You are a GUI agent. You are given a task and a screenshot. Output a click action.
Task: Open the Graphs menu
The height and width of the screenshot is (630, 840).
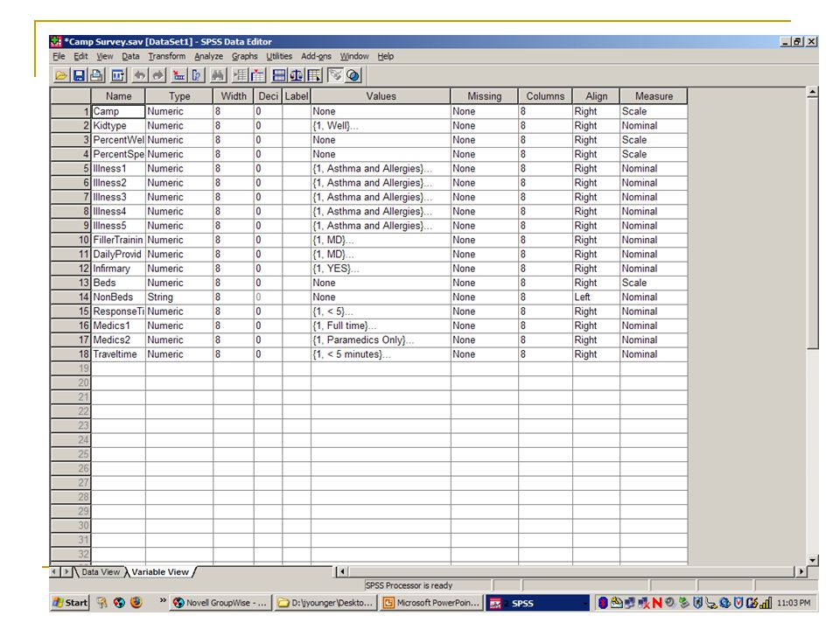(x=244, y=56)
